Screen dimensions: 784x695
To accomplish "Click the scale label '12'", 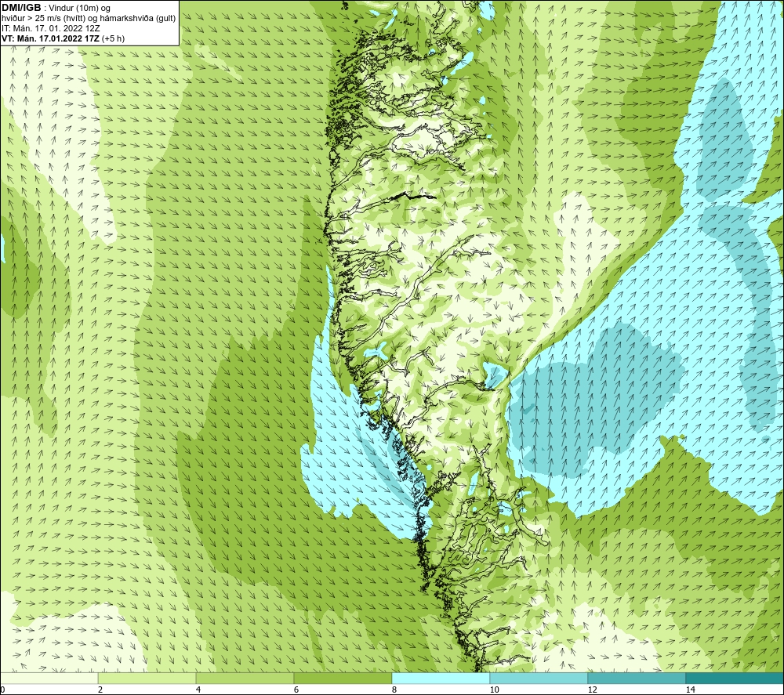I will 593,690.
